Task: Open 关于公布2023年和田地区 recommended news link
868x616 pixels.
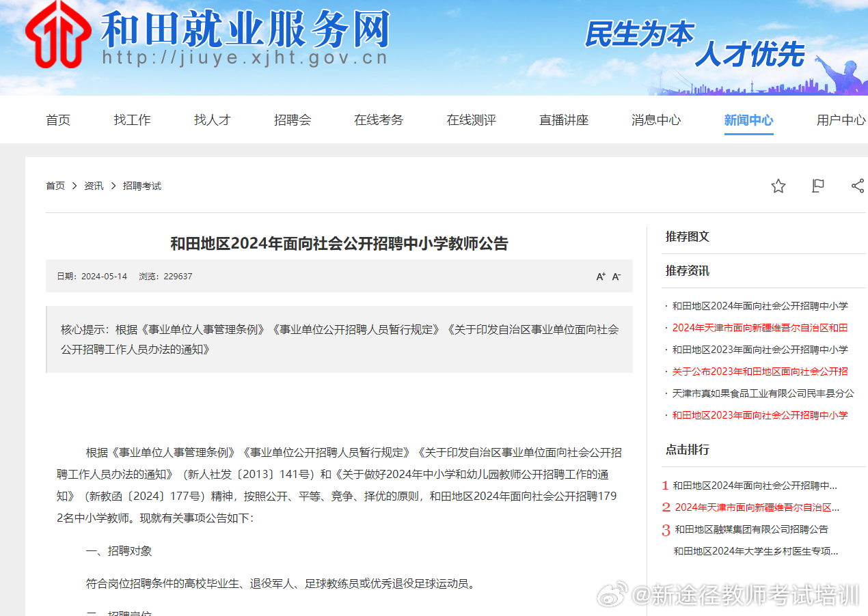Action: (759, 372)
